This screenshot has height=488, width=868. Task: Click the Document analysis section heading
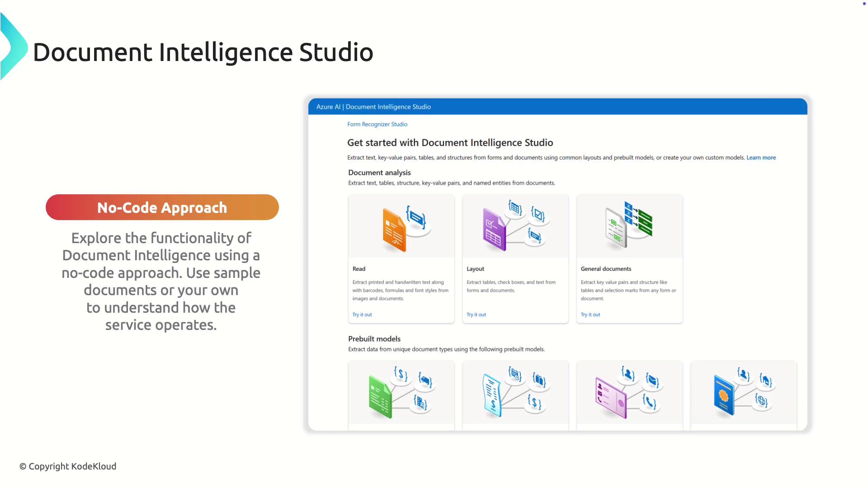coord(379,173)
